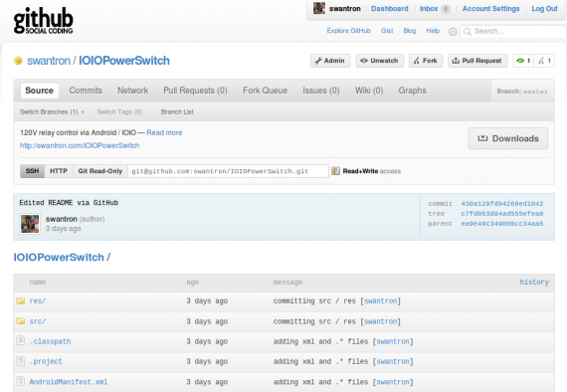Image resolution: width=567 pixels, height=392 pixels.
Task: Switch to the Issues tab
Action: point(321,91)
